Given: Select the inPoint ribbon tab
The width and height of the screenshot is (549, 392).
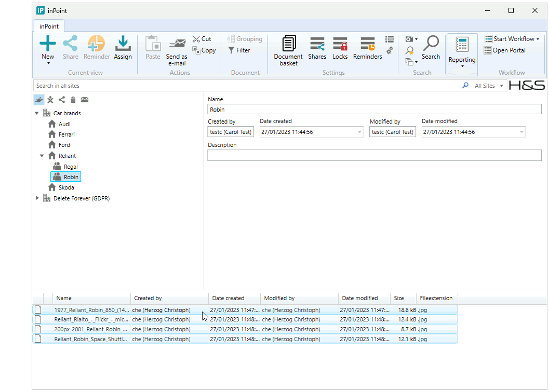Looking at the screenshot, I should [x=49, y=26].
